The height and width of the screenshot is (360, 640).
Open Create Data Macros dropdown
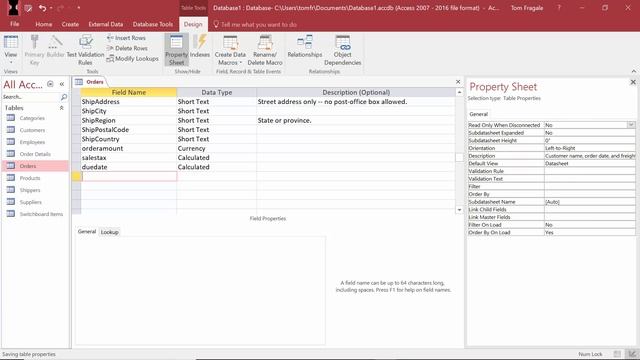(230, 50)
